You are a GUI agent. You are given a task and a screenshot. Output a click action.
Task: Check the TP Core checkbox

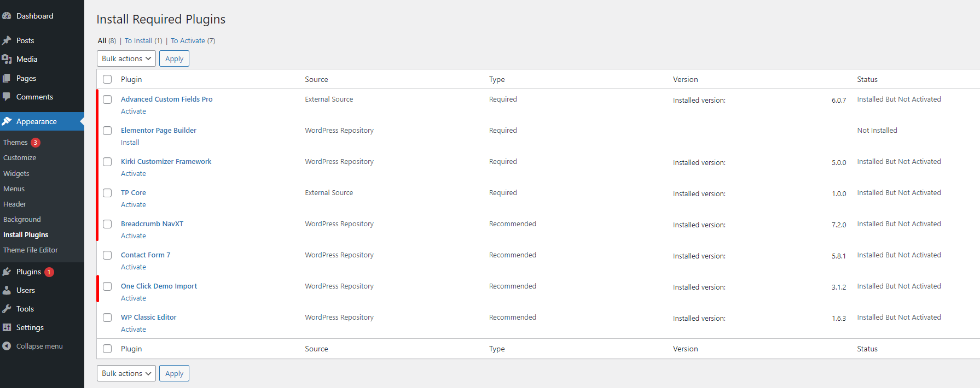[x=107, y=193]
